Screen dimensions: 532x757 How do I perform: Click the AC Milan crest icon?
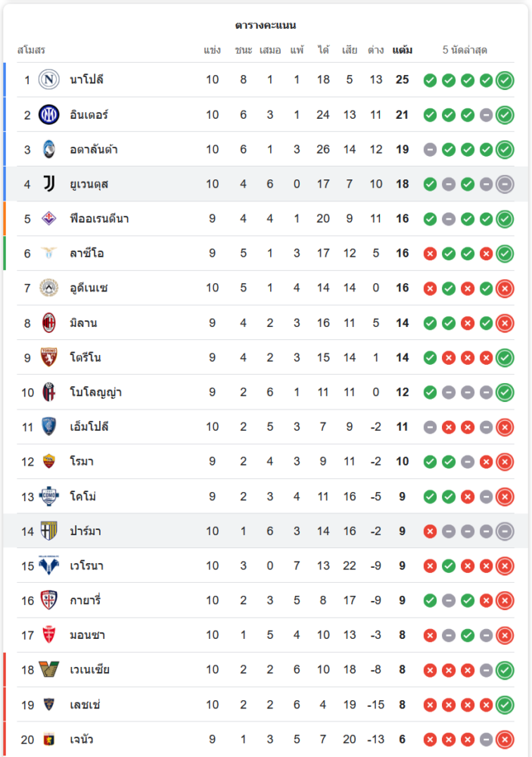pyautogui.click(x=49, y=323)
